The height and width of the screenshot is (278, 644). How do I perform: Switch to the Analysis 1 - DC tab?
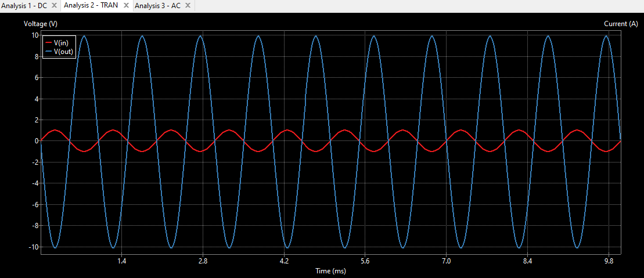(24, 5)
